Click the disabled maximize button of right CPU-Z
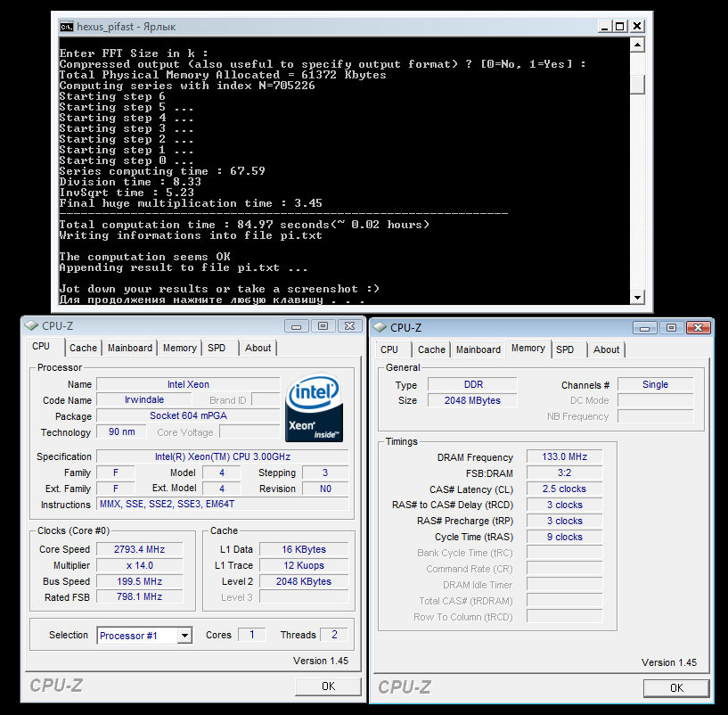 [x=671, y=328]
